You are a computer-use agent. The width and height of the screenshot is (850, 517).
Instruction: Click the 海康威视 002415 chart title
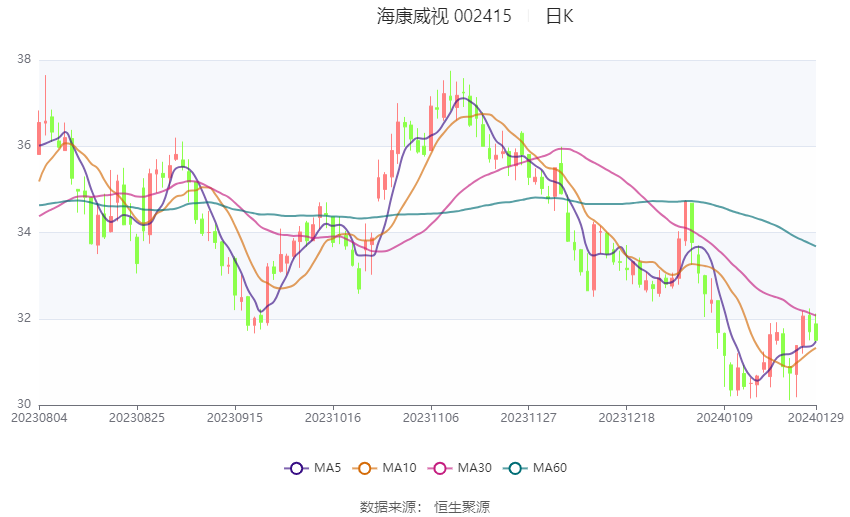pyautogui.click(x=444, y=16)
